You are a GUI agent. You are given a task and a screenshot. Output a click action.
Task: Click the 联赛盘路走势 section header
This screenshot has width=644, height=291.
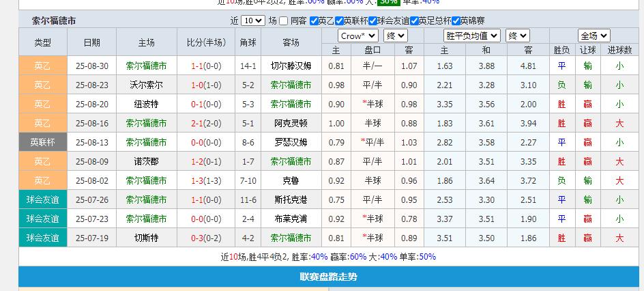328,277
